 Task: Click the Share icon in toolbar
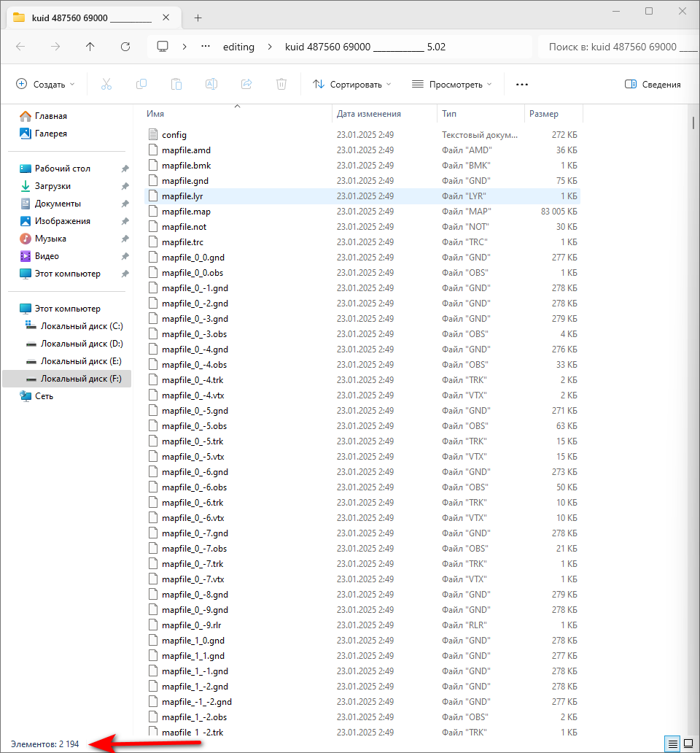pyautogui.click(x=246, y=85)
